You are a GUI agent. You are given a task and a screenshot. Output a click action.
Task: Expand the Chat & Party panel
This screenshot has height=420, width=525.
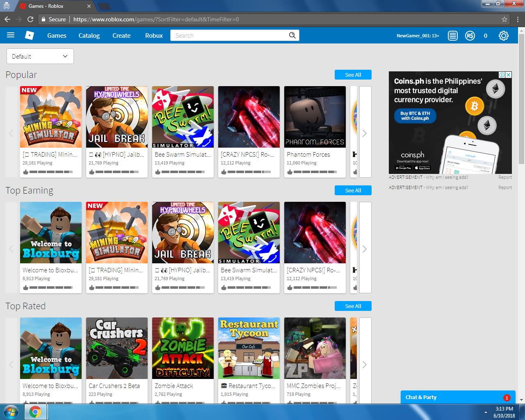coord(458,397)
